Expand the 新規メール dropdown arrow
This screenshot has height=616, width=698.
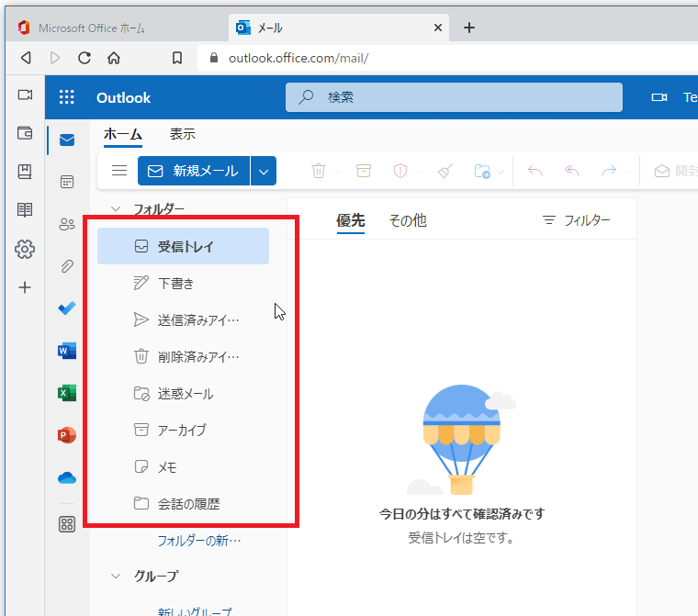pos(264,171)
